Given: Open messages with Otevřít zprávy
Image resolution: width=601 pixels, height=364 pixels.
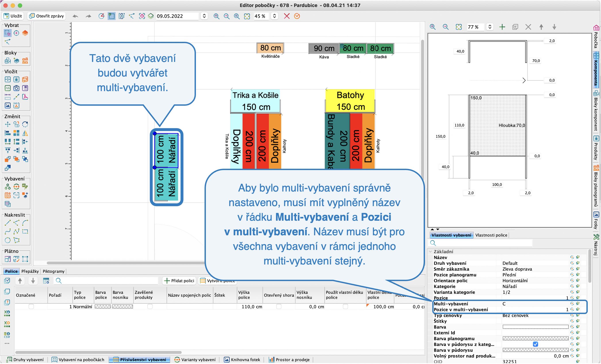Looking at the screenshot, I should (x=46, y=16).
